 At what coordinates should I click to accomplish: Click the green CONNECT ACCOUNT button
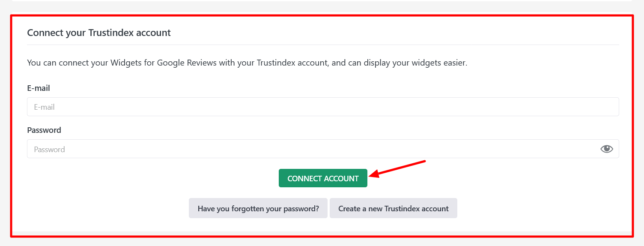click(323, 178)
